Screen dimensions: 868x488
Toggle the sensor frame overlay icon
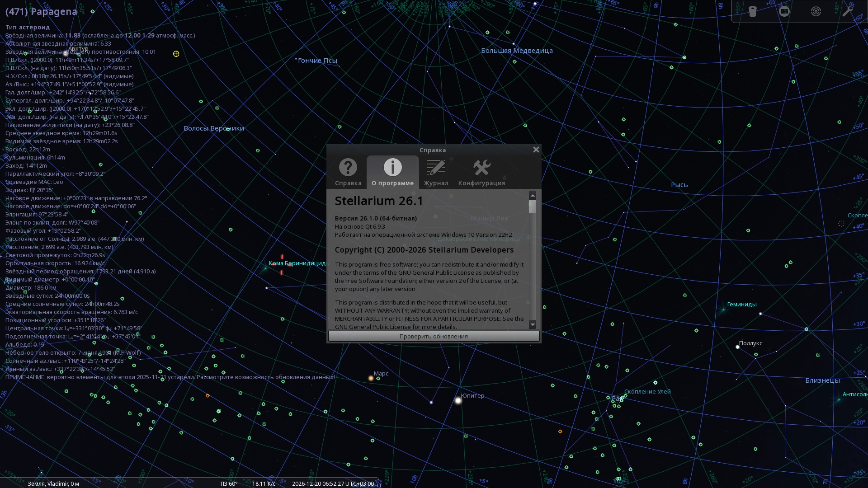784,11
